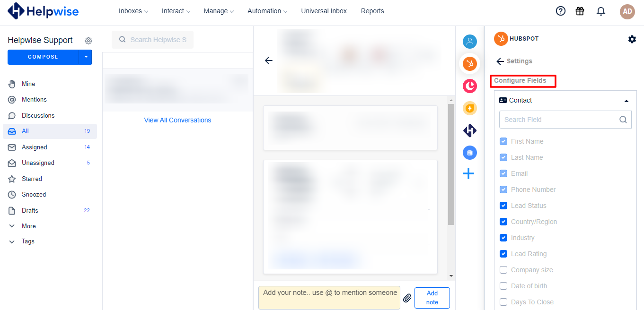644x310 pixels.
Task: Uncheck the Lead Status field
Action: [x=503, y=206]
